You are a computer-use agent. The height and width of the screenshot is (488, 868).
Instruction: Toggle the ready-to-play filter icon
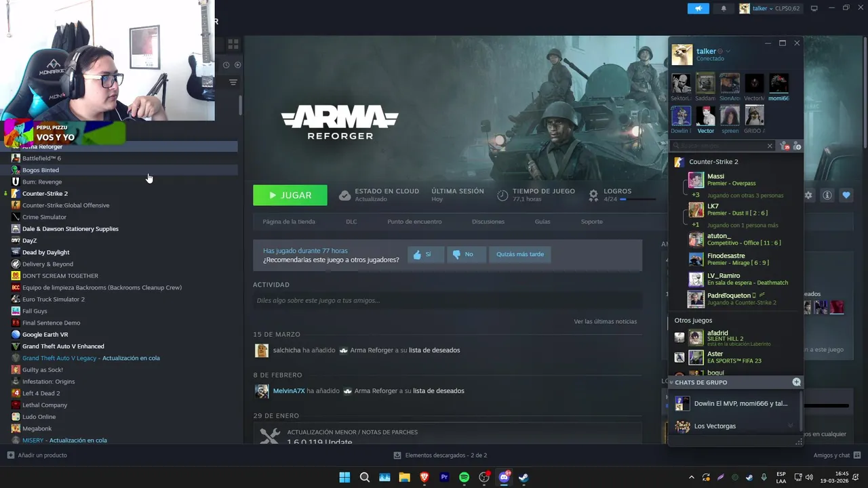coord(237,65)
